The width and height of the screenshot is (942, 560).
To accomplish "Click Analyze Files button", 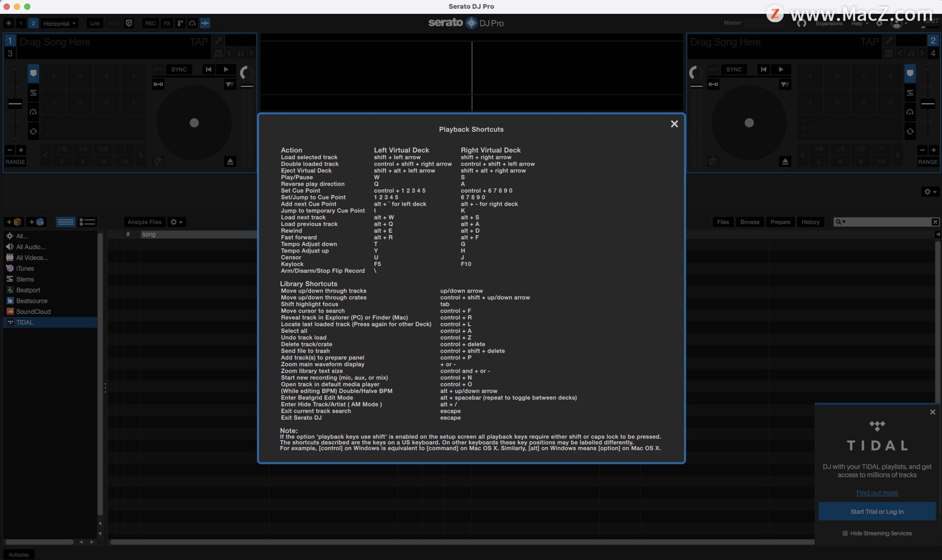I will 144,222.
